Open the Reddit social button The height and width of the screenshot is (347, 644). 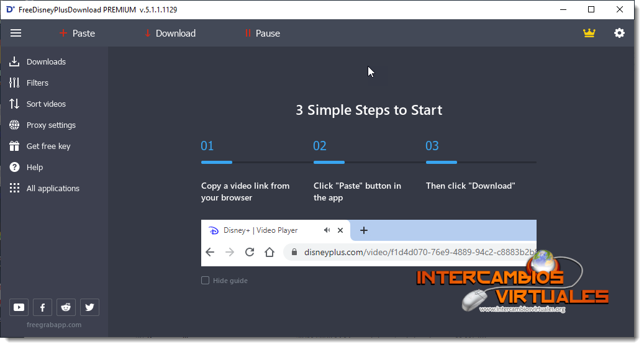tap(66, 307)
